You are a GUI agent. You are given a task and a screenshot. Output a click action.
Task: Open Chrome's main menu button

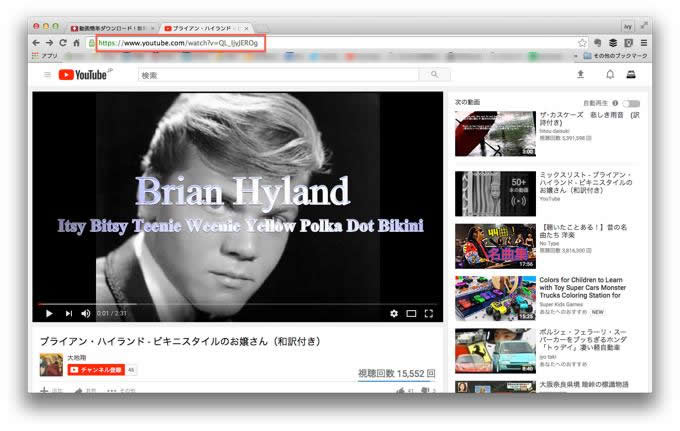[x=644, y=43]
